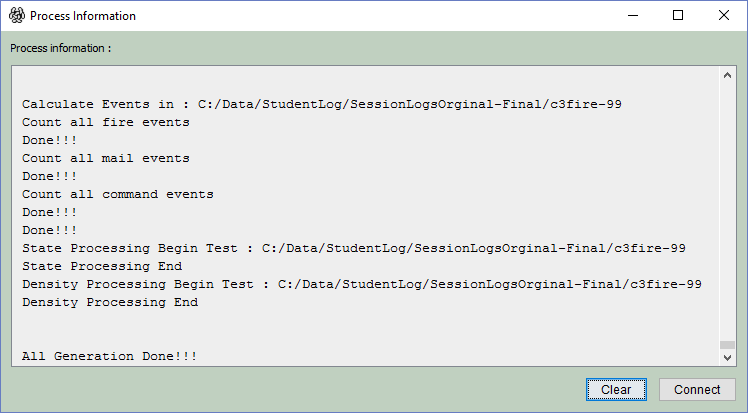Close the Process Information window
The image size is (748, 413).
[x=724, y=16]
